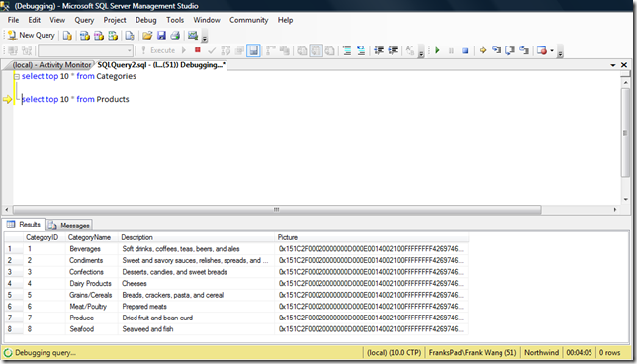Screen dimensions: 637x364
Task: Click the CategoryName column header
Action: click(x=92, y=237)
